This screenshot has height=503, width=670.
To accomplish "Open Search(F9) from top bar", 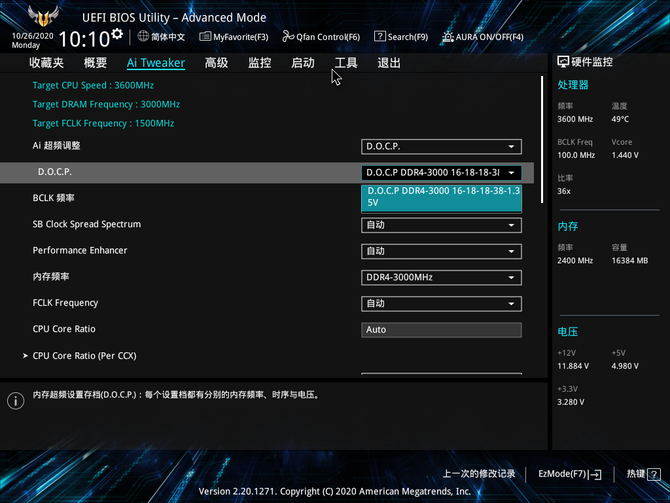I will (x=380, y=37).
